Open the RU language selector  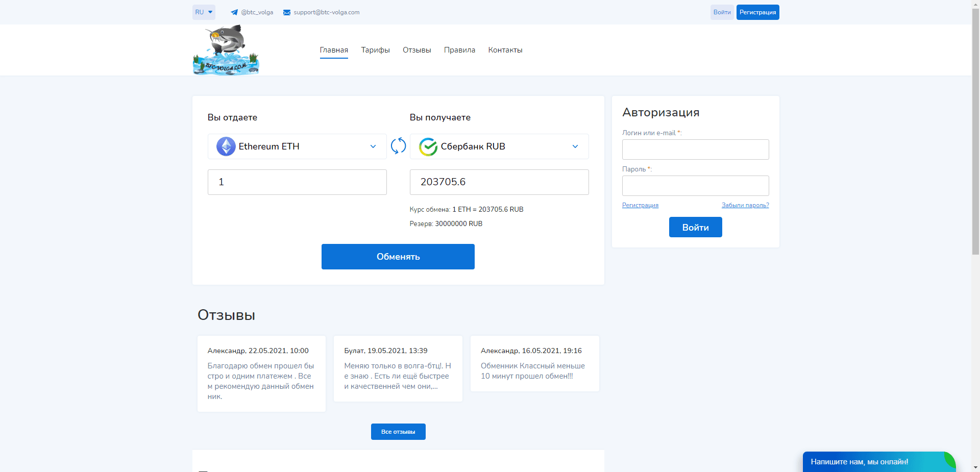coord(204,12)
